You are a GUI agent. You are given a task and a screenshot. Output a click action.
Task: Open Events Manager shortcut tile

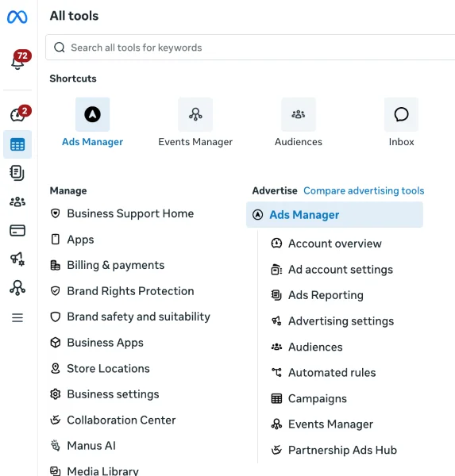tap(195, 114)
